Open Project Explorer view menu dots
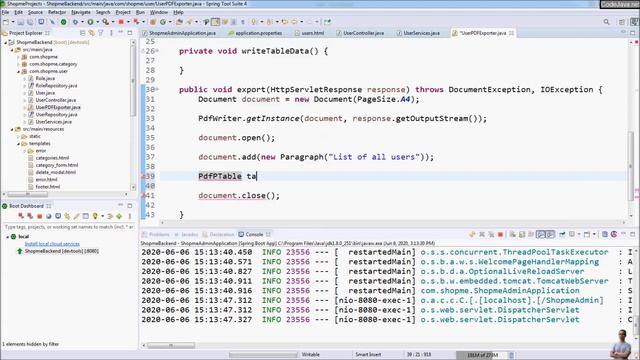The image size is (640, 360). [111, 33]
